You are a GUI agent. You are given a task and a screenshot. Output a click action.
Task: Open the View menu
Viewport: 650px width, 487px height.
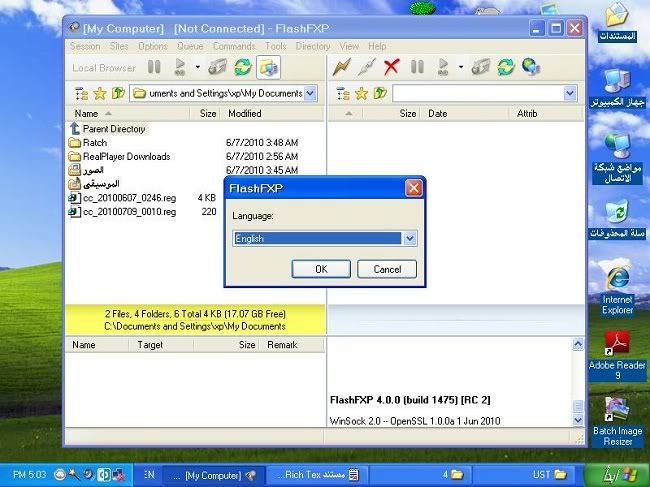(349, 46)
